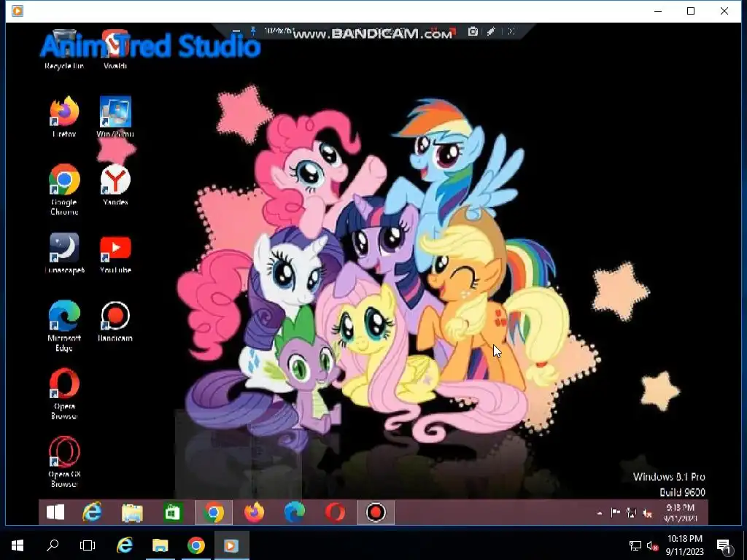Click the Bandicam bar pencil drawing icon
The height and width of the screenshot is (560, 747).
click(491, 31)
